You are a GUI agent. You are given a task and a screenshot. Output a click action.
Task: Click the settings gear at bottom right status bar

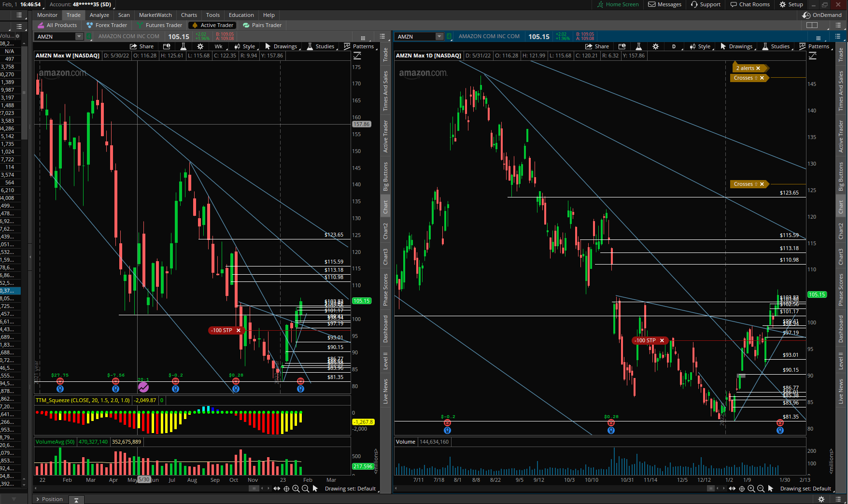coord(821,499)
